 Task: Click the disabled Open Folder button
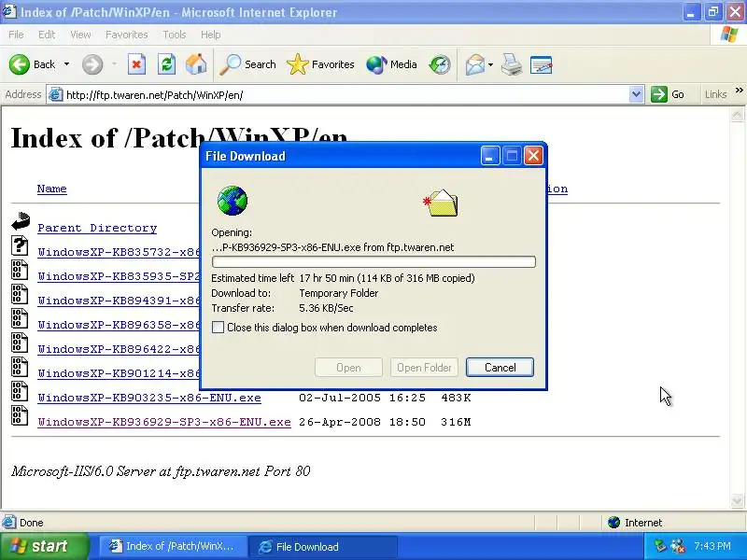click(x=424, y=367)
